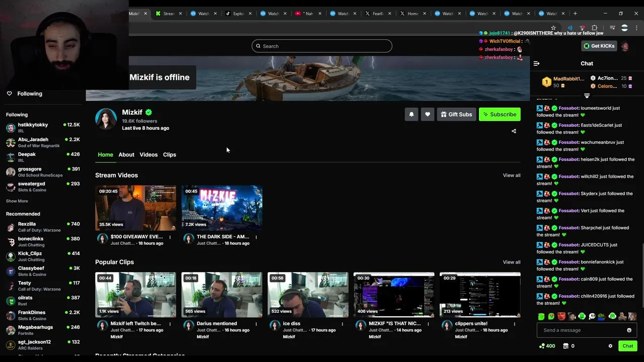Click the share icon under Subscribe
The height and width of the screenshot is (362, 644).
click(x=514, y=131)
